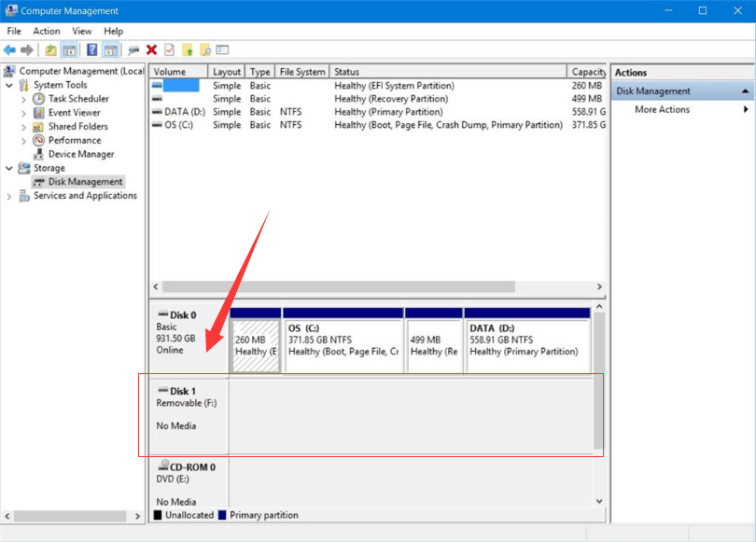Sort by the File System column header
Viewport: 756px width, 542px height.
point(302,72)
